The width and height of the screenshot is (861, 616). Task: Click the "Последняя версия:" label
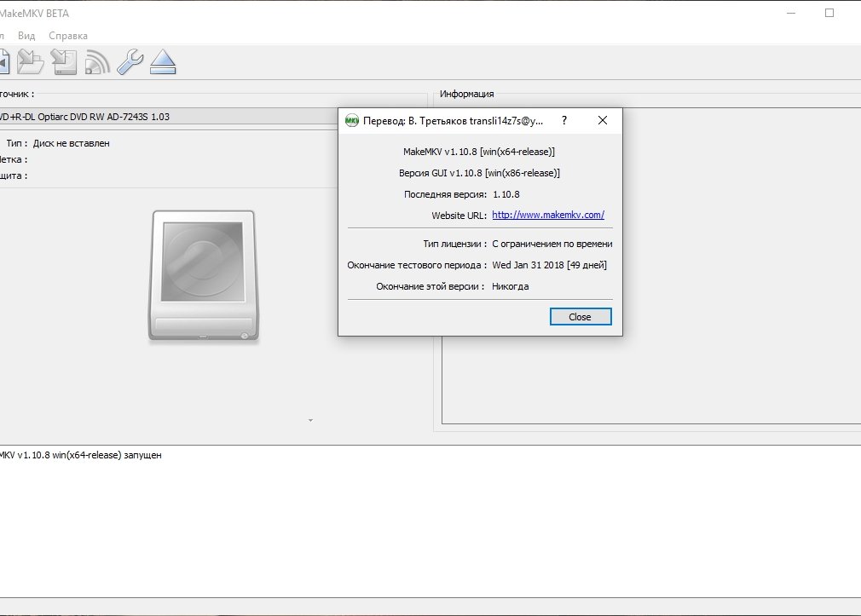(445, 195)
